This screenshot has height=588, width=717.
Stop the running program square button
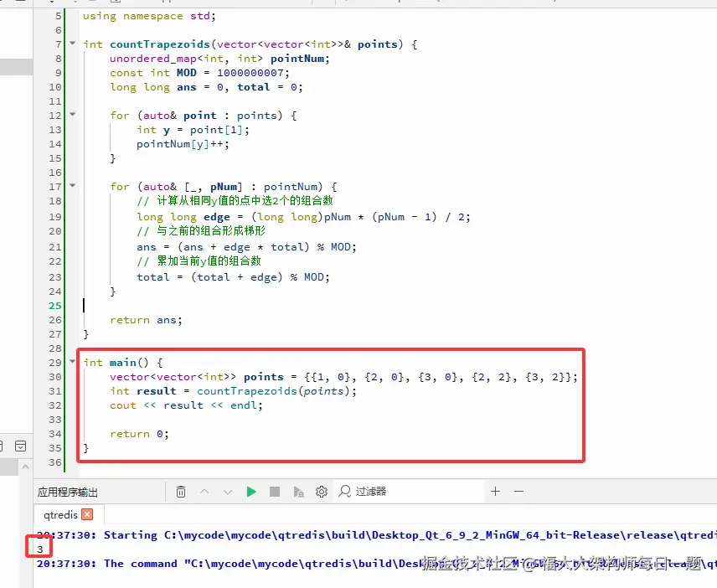point(275,492)
